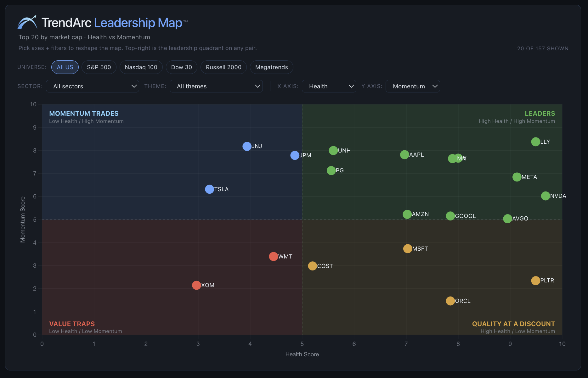Select the All US universe pill
The height and width of the screenshot is (378, 588).
pos(65,67)
